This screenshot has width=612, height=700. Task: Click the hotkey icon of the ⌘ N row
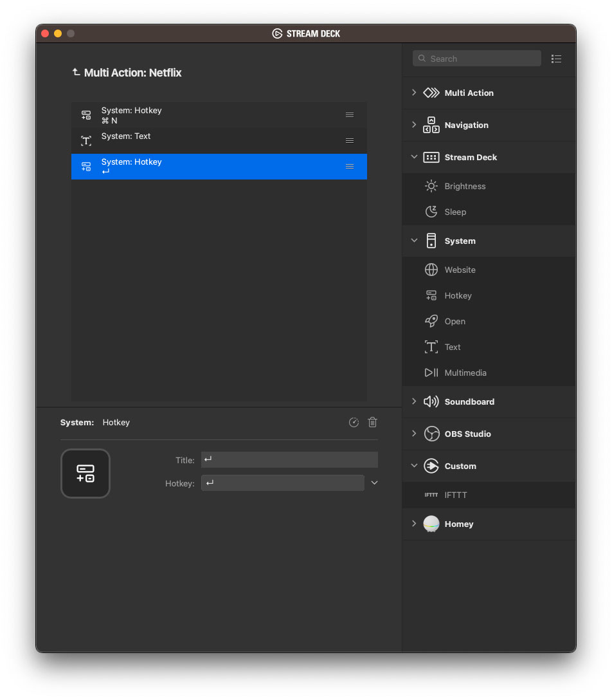(86, 115)
